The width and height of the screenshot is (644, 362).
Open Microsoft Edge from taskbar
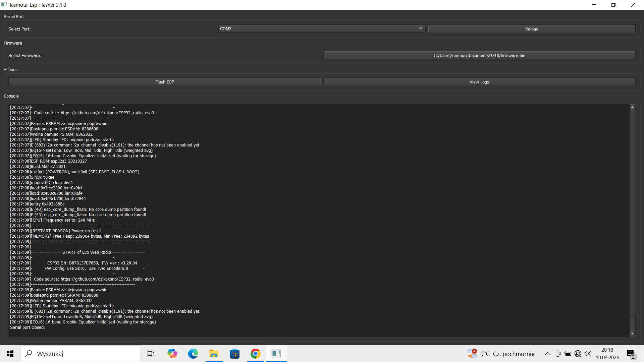pyautogui.click(x=193, y=354)
